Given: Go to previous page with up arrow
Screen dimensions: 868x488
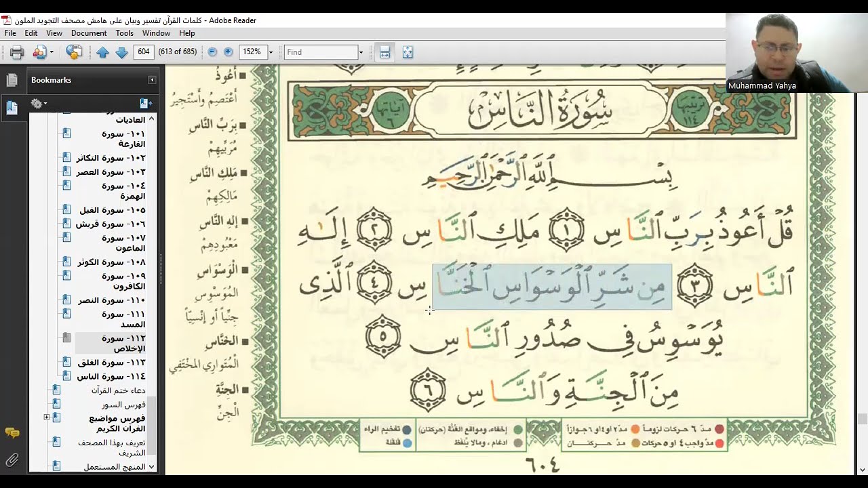Looking at the screenshot, I should pos(102,52).
